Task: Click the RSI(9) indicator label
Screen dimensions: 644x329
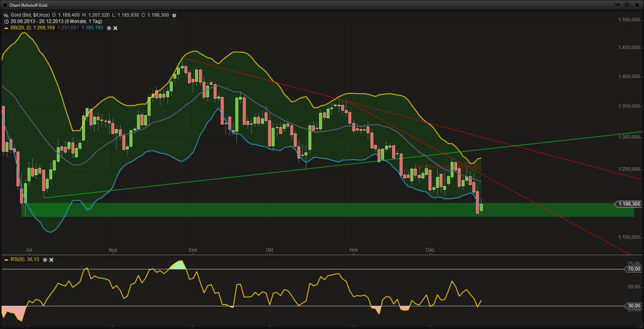Action: [17, 260]
